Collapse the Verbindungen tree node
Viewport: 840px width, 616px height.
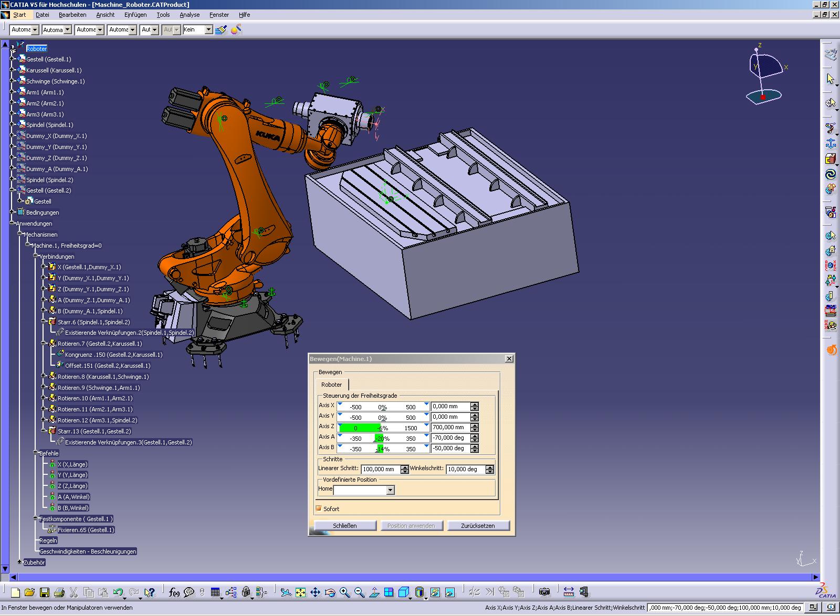(36, 256)
